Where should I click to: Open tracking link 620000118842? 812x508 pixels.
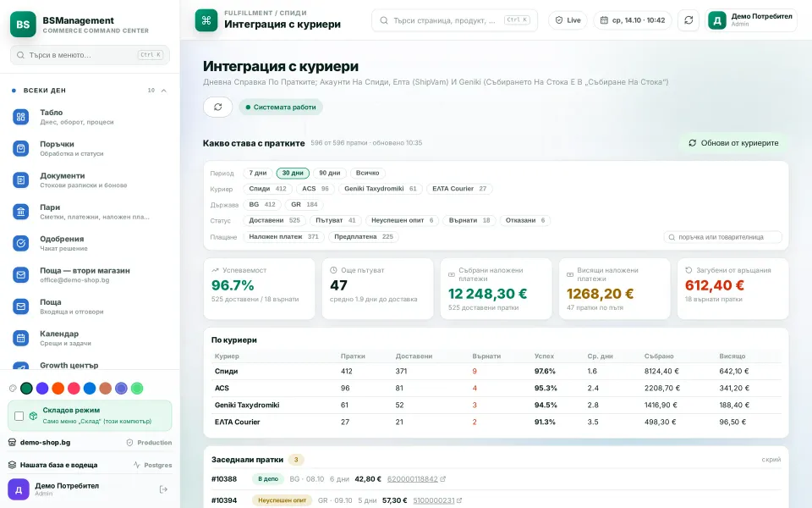(x=412, y=479)
